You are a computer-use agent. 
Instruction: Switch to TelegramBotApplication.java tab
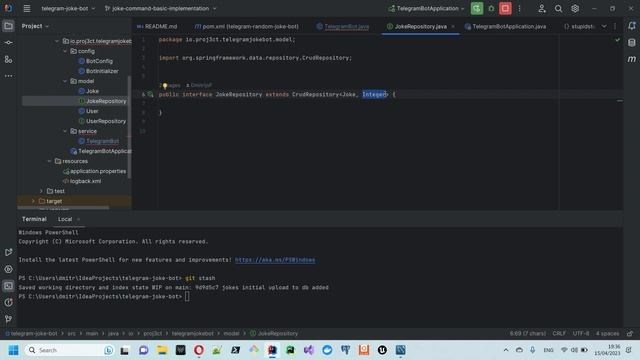coord(505,27)
